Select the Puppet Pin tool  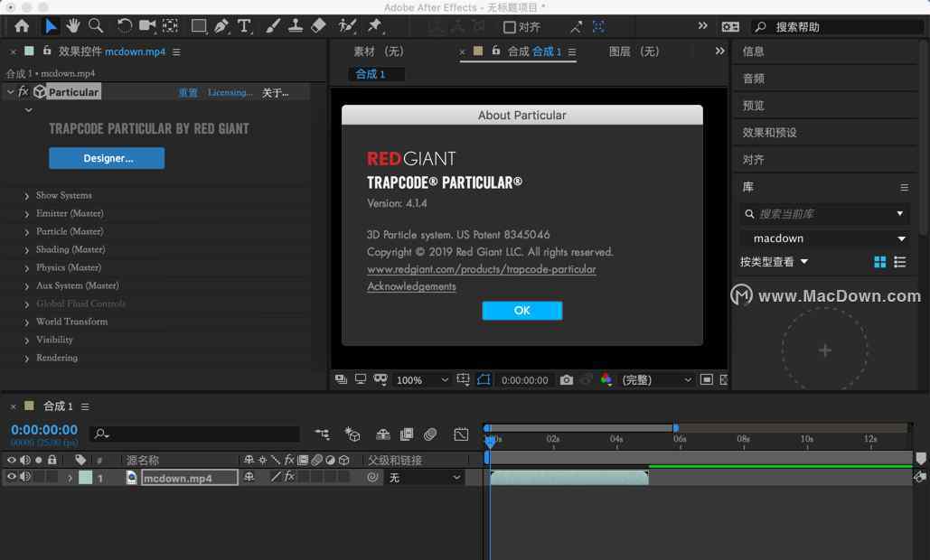pos(374,26)
